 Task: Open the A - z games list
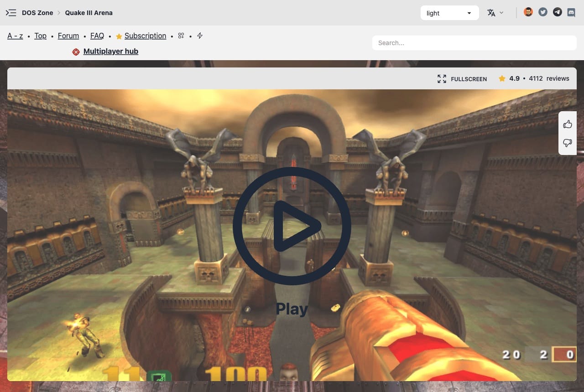pos(15,36)
